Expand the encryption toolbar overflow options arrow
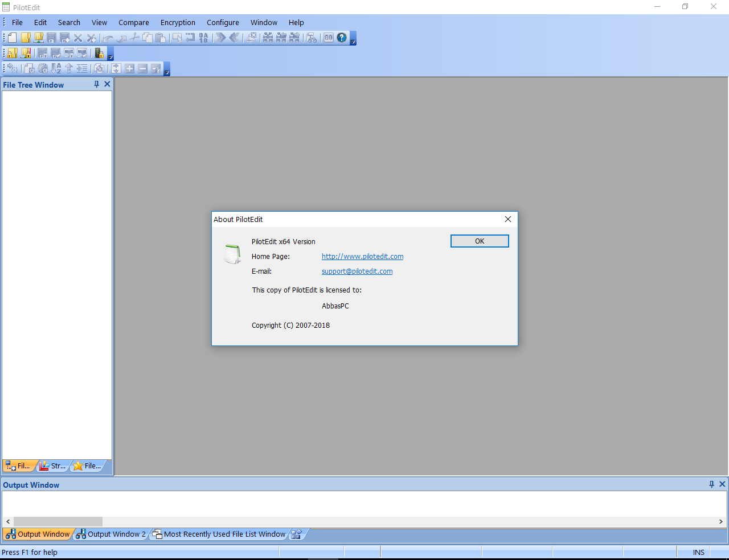The height and width of the screenshot is (560, 729). [110, 53]
